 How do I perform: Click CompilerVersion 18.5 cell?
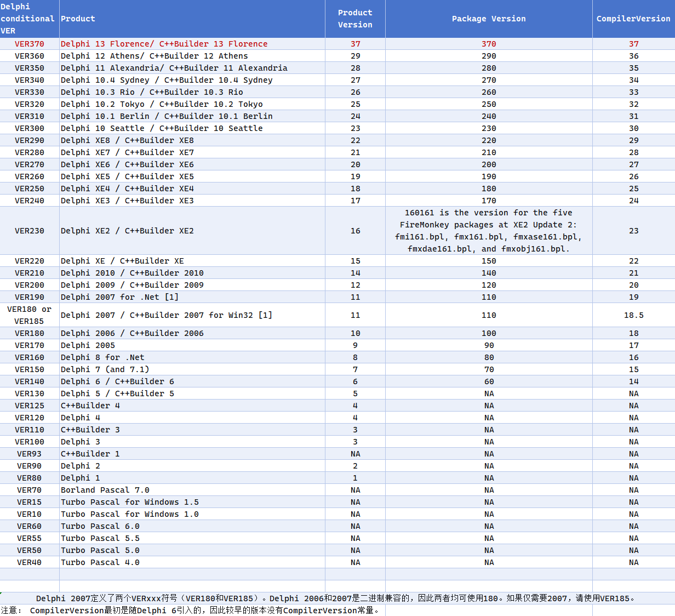[x=633, y=315]
